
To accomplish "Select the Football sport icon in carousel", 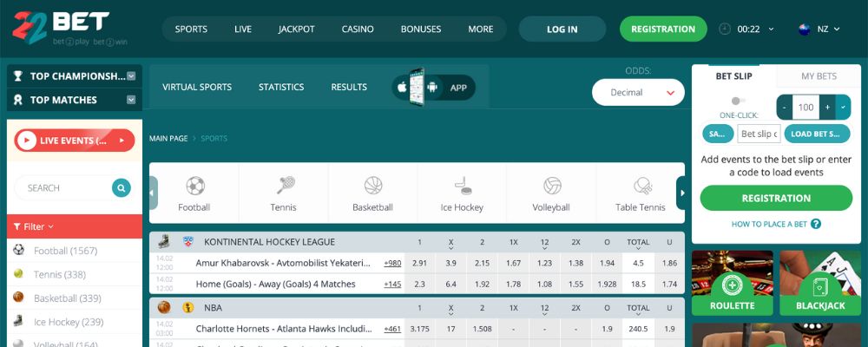I will [194, 186].
